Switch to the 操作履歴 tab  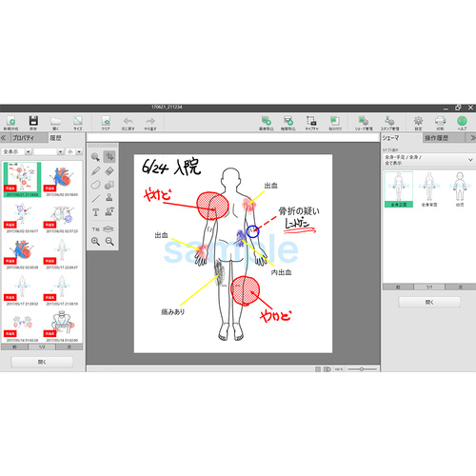pos(436,138)
